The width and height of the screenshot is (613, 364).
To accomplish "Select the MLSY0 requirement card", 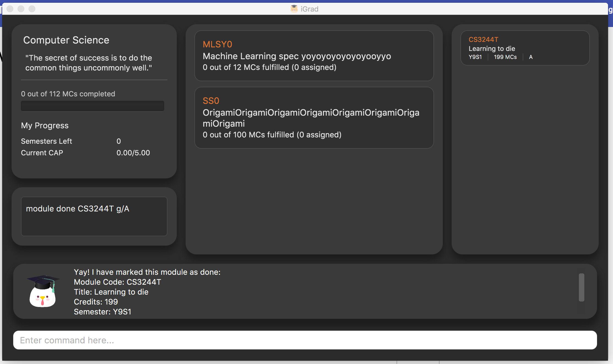I will click(x=314, y=56).
